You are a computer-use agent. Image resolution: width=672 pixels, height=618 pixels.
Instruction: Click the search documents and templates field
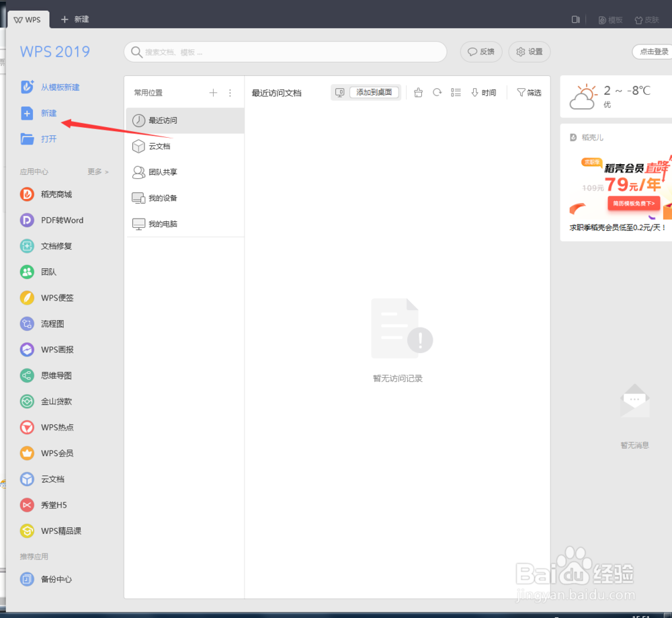click(x=286, y=52)
